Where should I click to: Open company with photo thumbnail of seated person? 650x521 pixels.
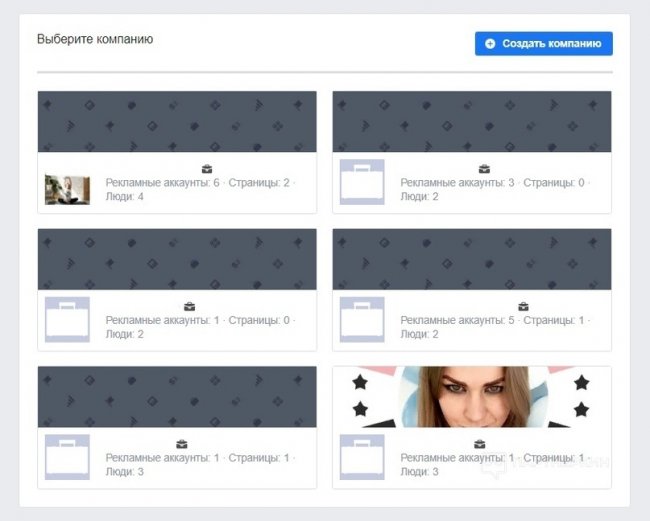click(x=67, y=189)
